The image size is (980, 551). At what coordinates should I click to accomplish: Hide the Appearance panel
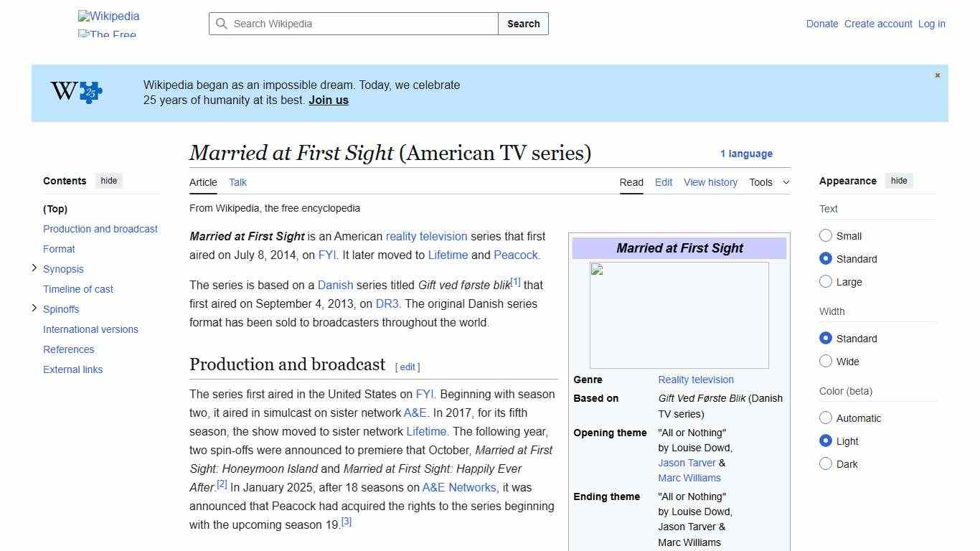[x=899, y=181]
